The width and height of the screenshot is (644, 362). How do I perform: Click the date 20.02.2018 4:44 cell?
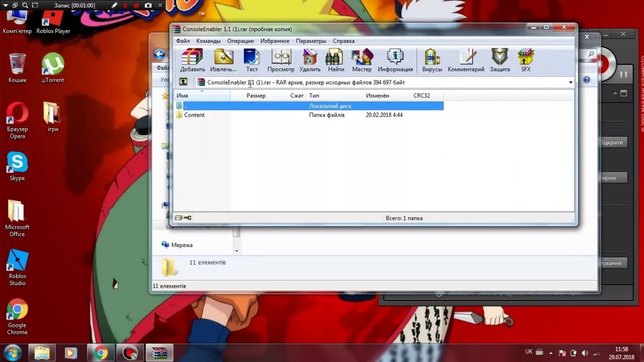tap(384, 115)
